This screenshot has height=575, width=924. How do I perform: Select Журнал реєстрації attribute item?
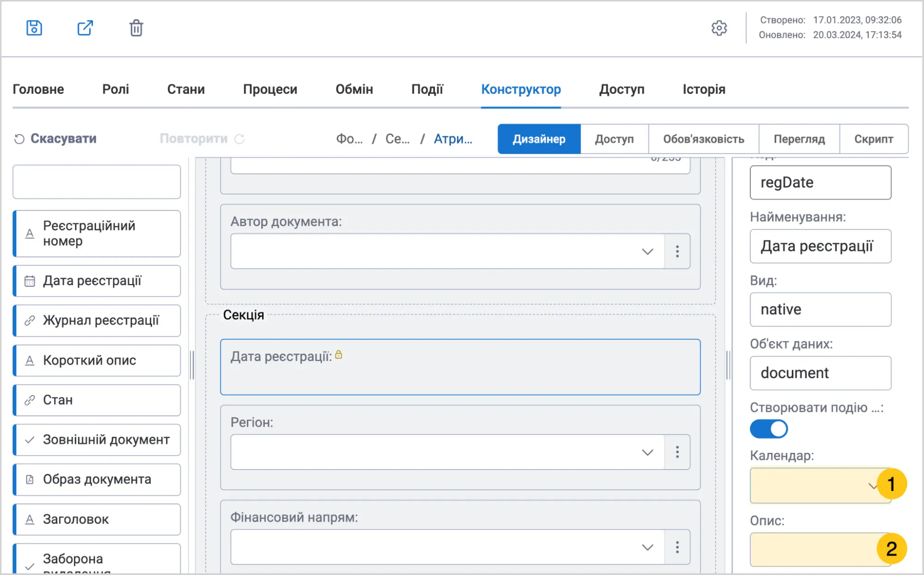[x=97, y=320]
